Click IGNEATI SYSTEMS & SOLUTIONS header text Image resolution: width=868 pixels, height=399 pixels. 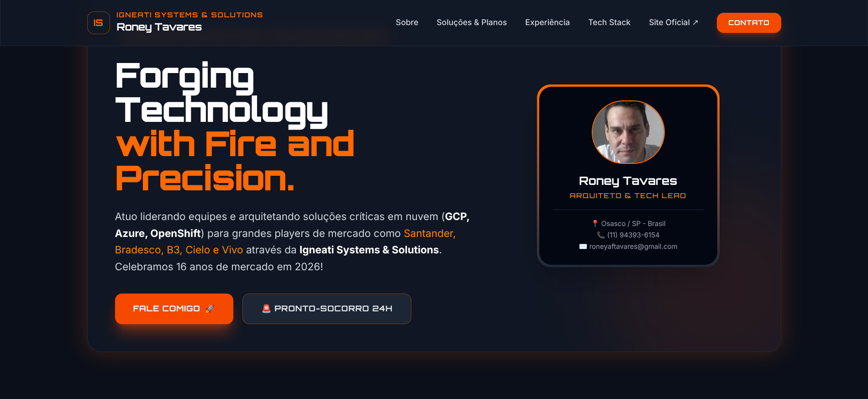click(189, 15)
